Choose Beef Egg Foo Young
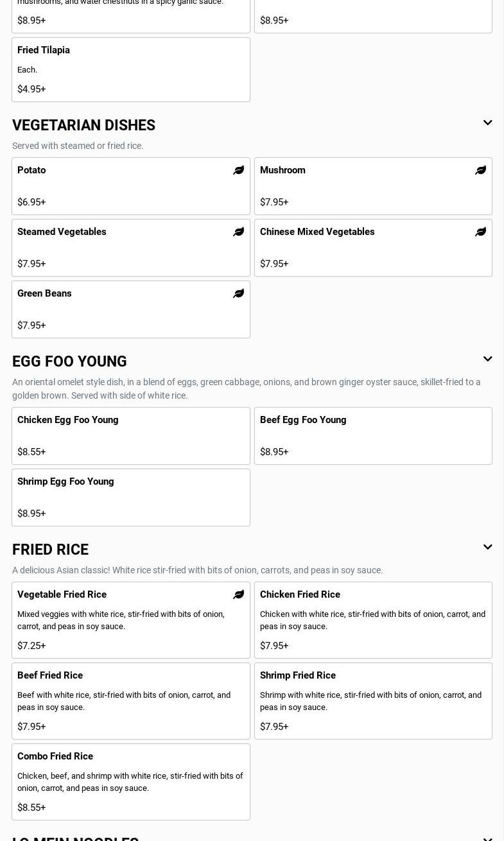 click(373, 435)
